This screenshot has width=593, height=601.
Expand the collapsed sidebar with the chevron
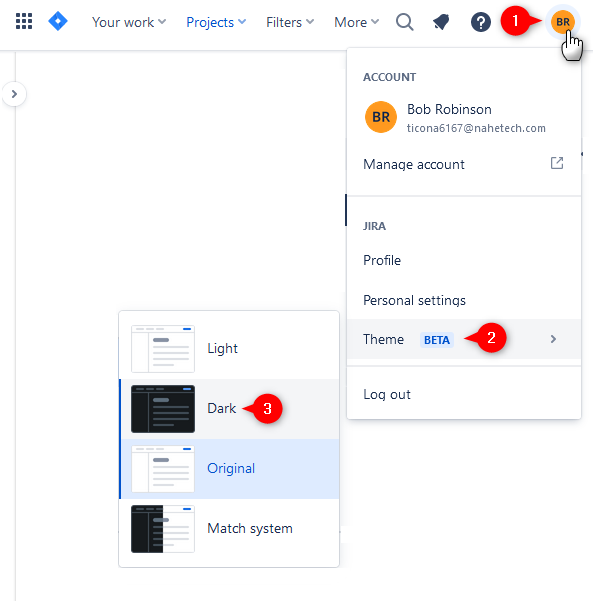[x=14, y=94]
